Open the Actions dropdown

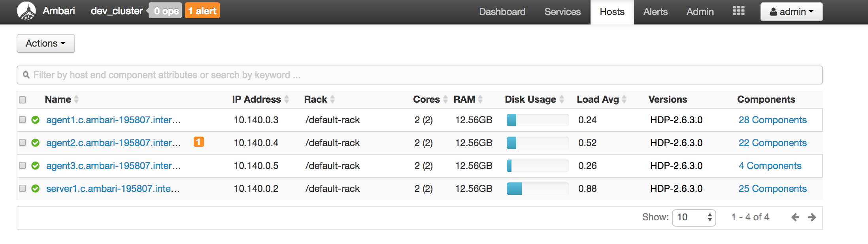click(45, 43)
